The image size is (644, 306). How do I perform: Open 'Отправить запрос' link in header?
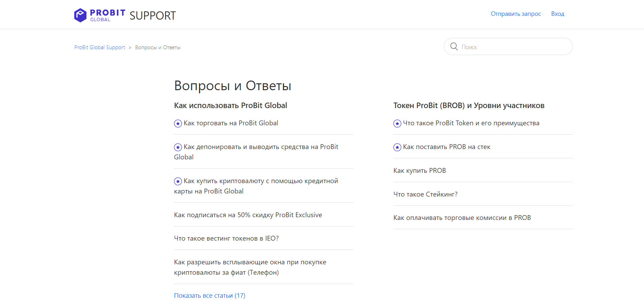click(516, 14)
